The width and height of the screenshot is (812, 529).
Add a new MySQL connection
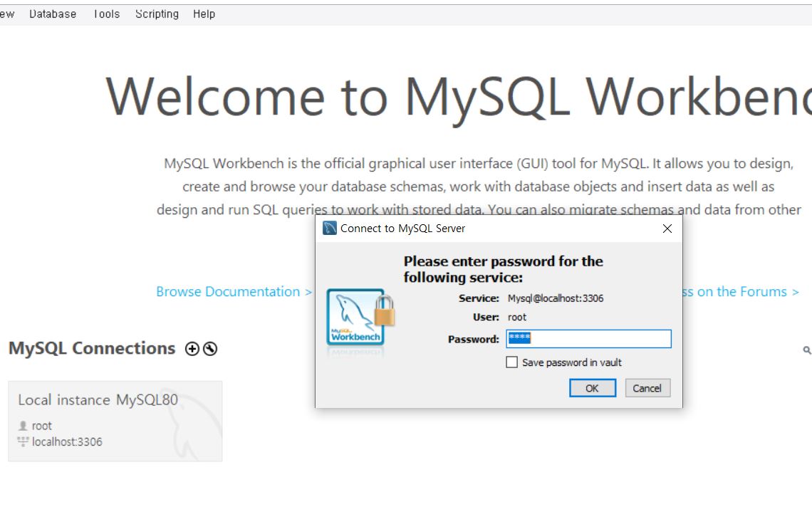click(x=192, y=349)
